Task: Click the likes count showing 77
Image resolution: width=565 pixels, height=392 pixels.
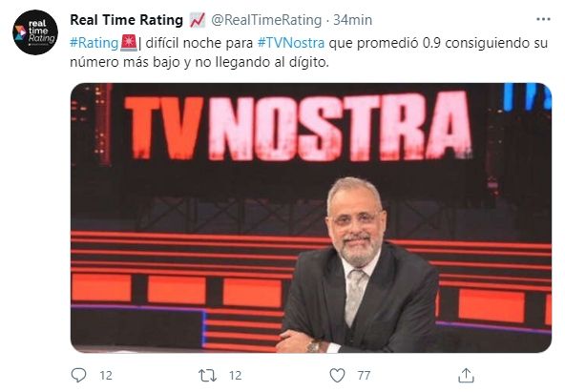Action: pyautogui.click(x=364, y=376)
